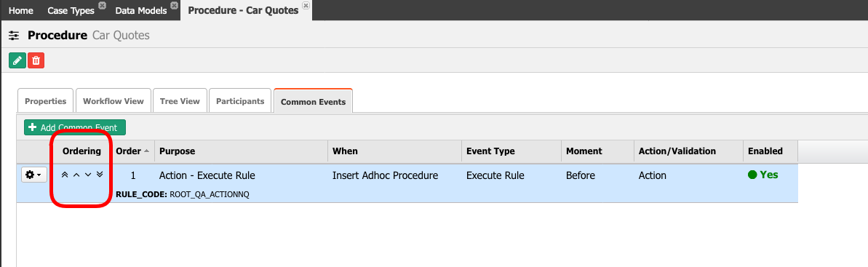The width and height of the screenshot is (868, 267).
Task: Open the Tree View tab
Action: (x=180, y=101)
